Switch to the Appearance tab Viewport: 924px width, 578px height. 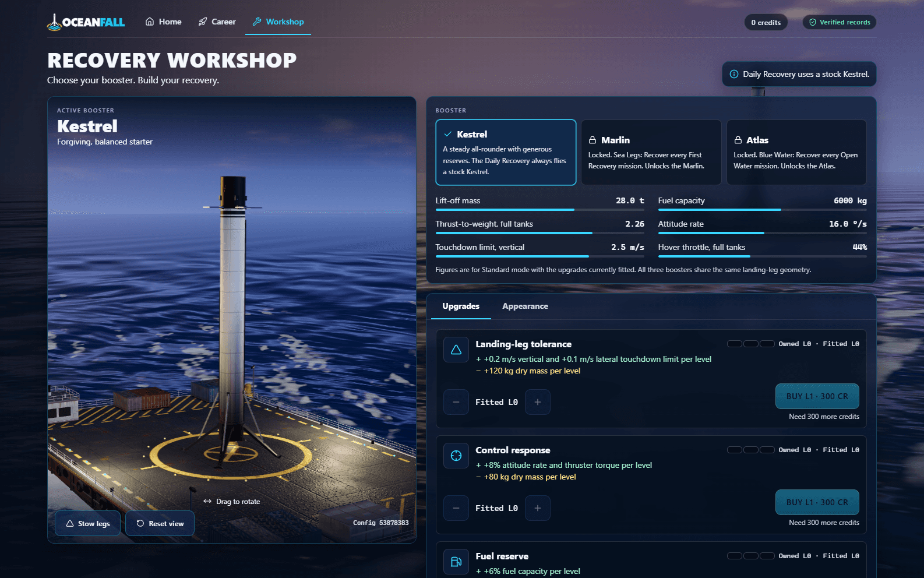pos(525,306)
